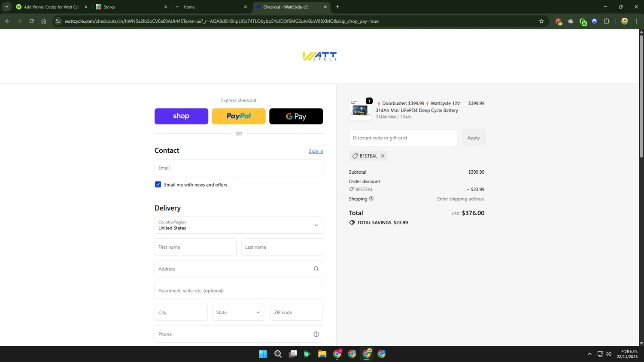Close the Home tab
Image resolution: width=644 pixels, height=362 pixels.
tap(246, 7)
